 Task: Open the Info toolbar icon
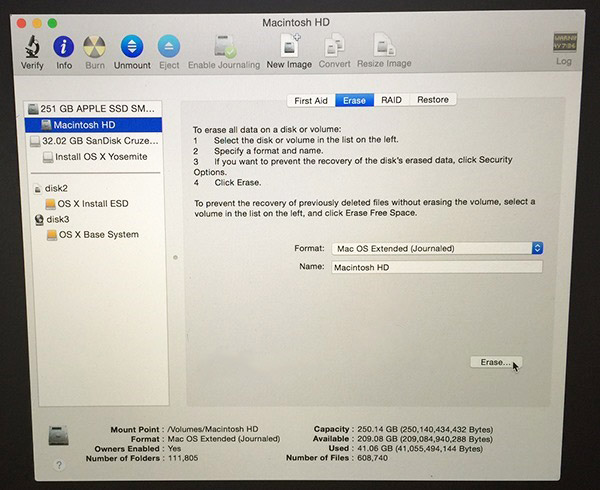(x=64, y=46)
